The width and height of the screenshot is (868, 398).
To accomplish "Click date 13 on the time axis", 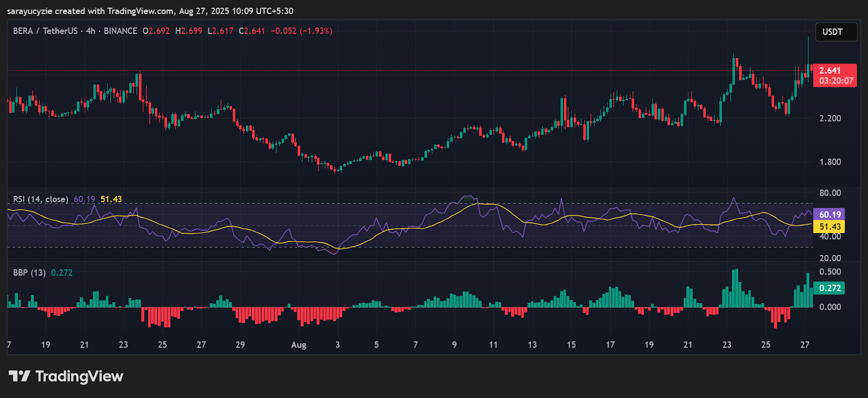I will tap(532, 345).
